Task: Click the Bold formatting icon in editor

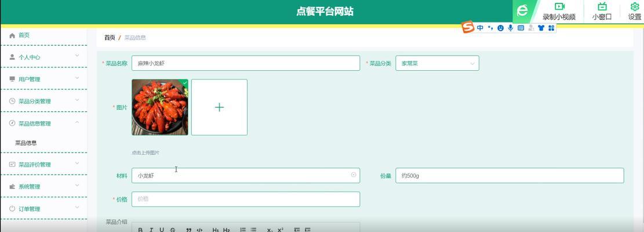Action: 140,230
